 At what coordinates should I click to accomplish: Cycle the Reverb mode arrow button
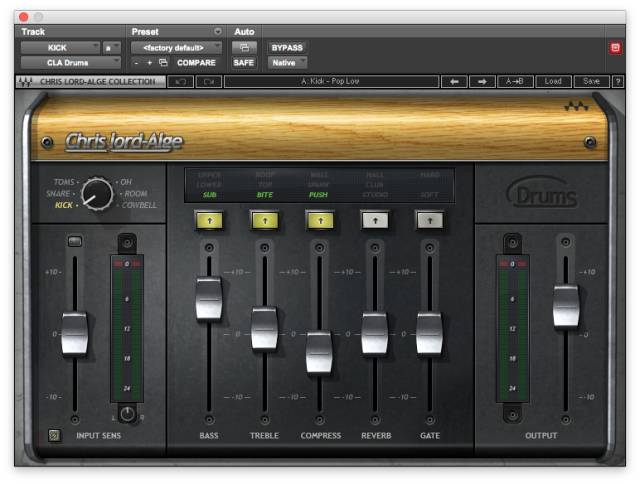[x=375, y=221]
